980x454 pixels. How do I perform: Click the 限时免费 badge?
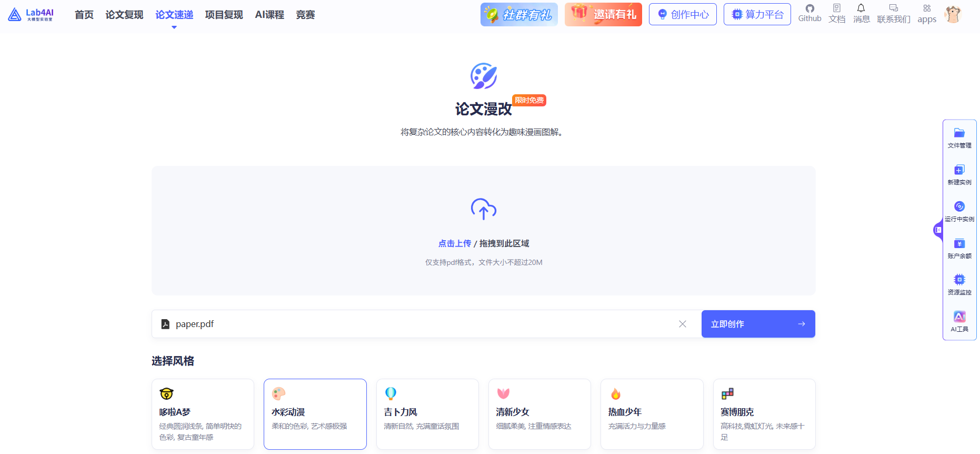coord(529,100)
